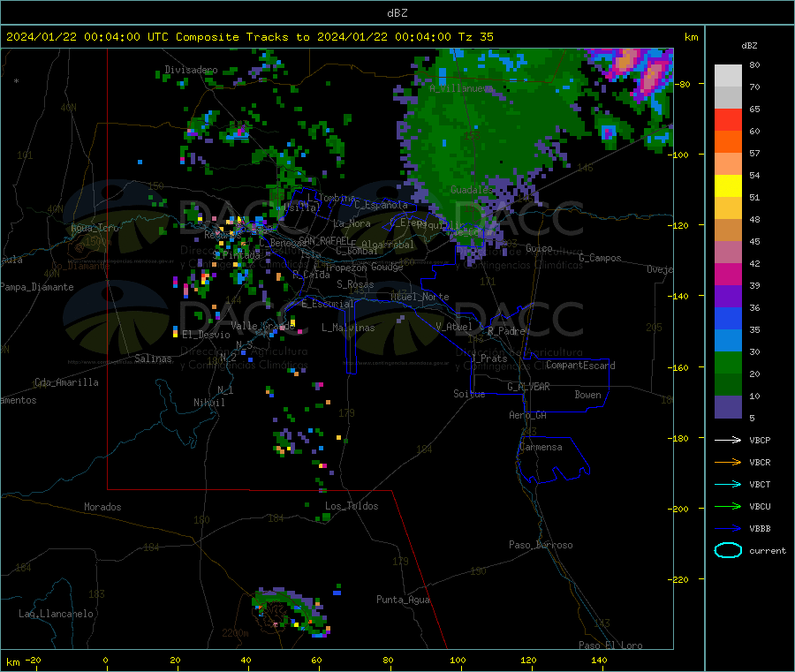795x672 pixels.
Task: Click the 'Valle_Grande' map label
Action: coord(262,326)
